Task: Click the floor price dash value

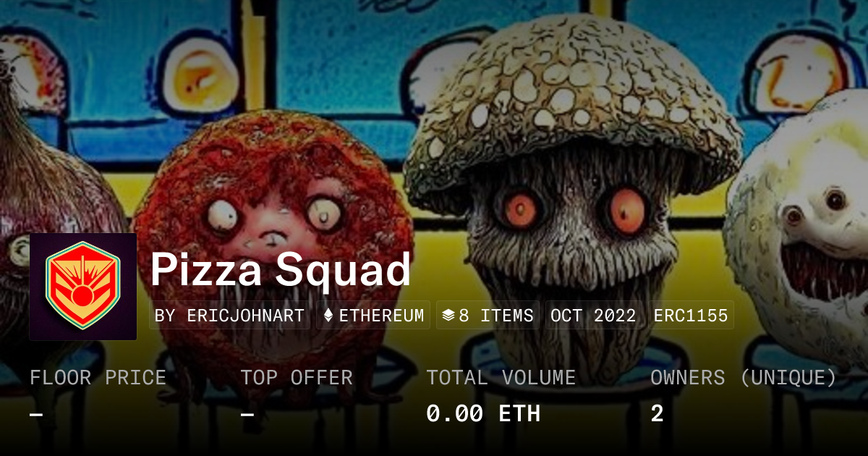Action: 36,414
